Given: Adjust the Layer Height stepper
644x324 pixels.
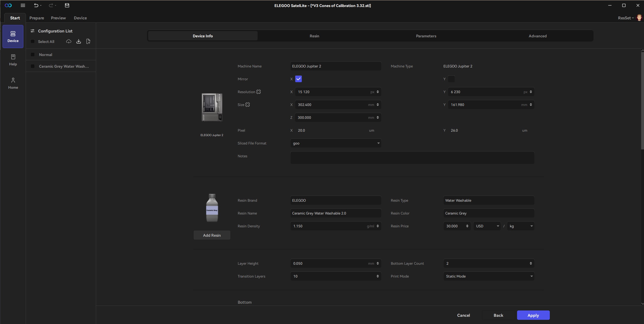Looking at the screenshot, I should point(378,263).
